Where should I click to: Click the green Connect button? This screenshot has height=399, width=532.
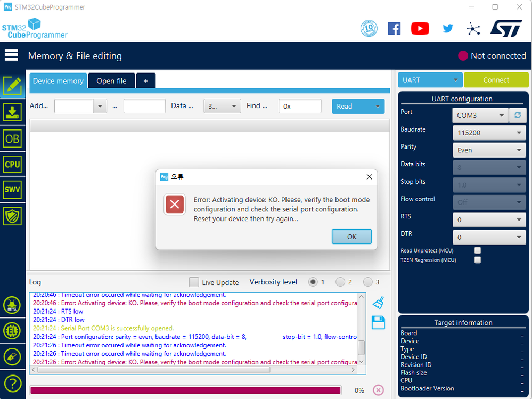[x=496, y=80]
